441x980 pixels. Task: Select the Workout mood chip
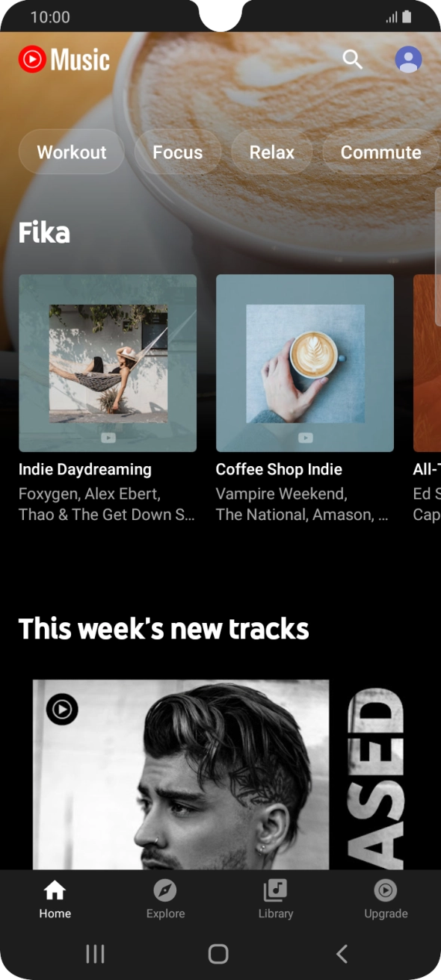pos(72,152)
